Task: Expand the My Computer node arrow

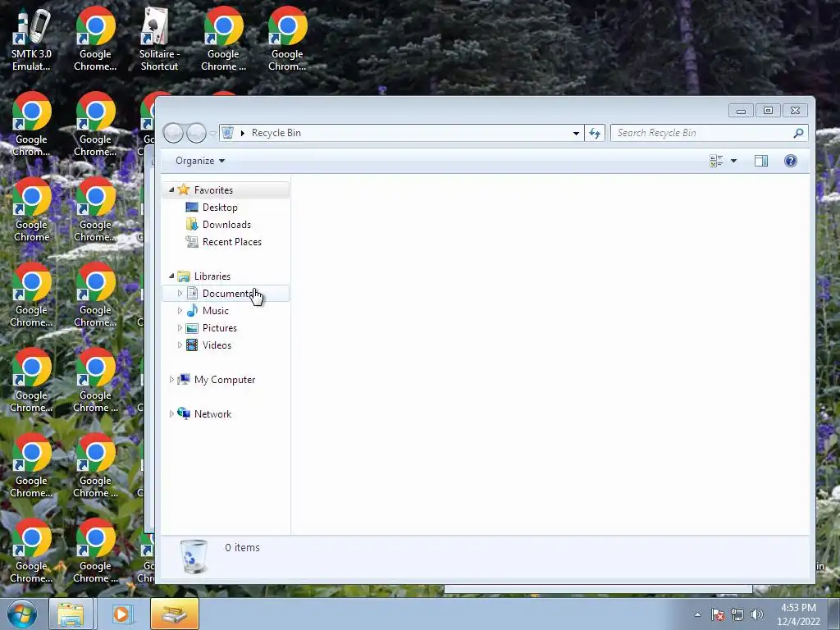Action: [x=171, y=380]
